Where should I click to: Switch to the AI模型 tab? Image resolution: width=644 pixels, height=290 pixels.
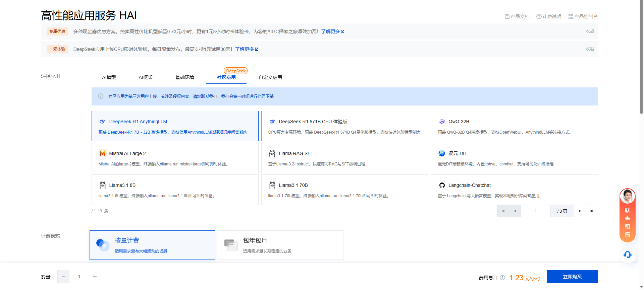pyautogui.click(x=109, y=77)
